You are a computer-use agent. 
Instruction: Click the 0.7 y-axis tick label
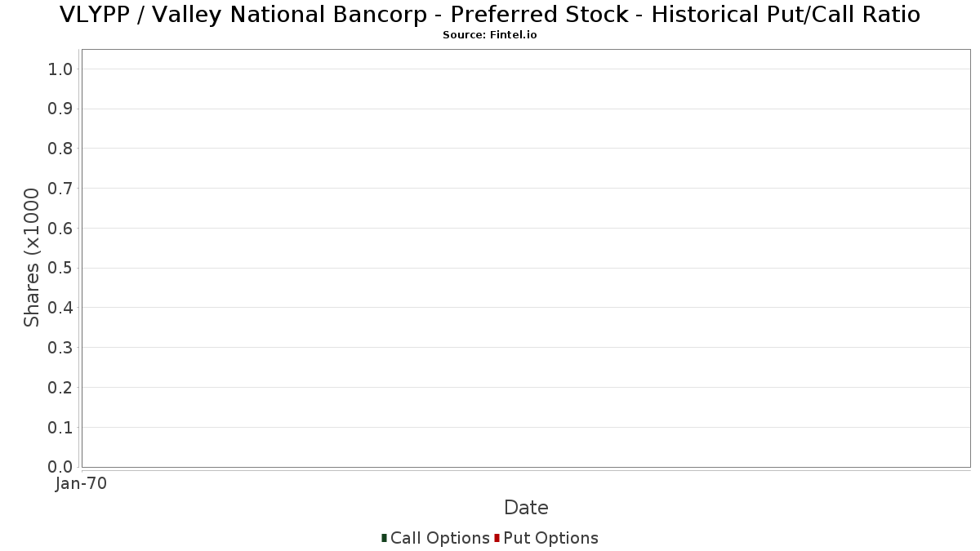[60, 189]
